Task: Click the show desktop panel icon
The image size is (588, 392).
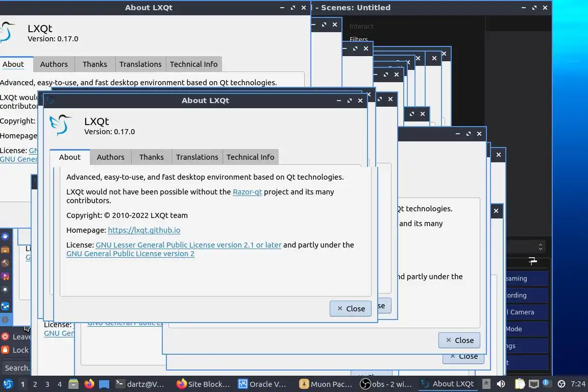Action: coord(104,384)
